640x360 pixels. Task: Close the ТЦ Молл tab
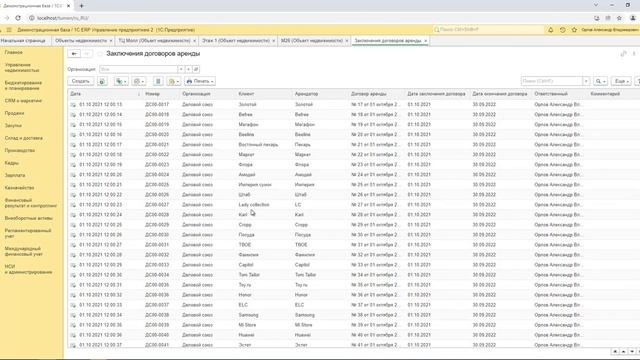194,41
